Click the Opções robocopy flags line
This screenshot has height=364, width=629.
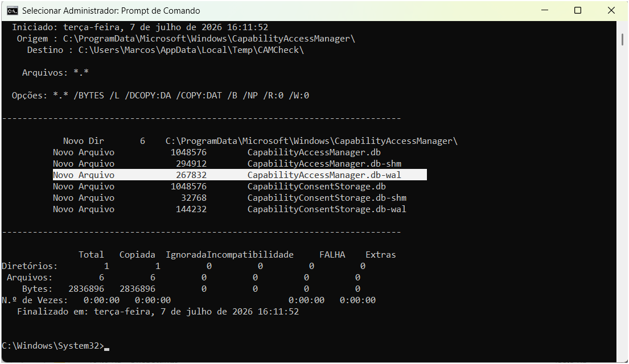[x=161, y=96]
